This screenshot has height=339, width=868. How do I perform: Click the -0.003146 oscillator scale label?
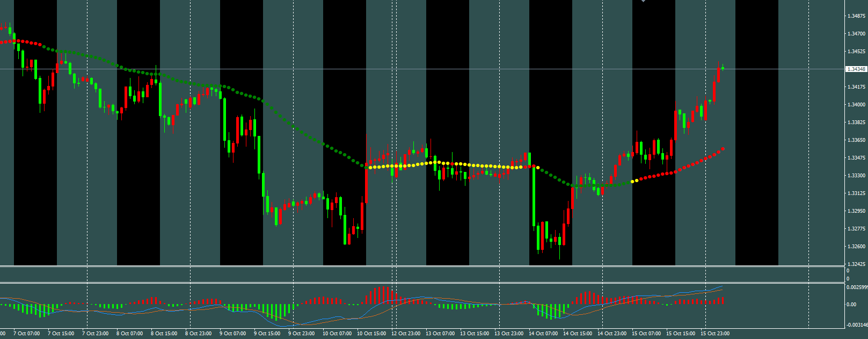pyautogui.click(x=857, y=325)
